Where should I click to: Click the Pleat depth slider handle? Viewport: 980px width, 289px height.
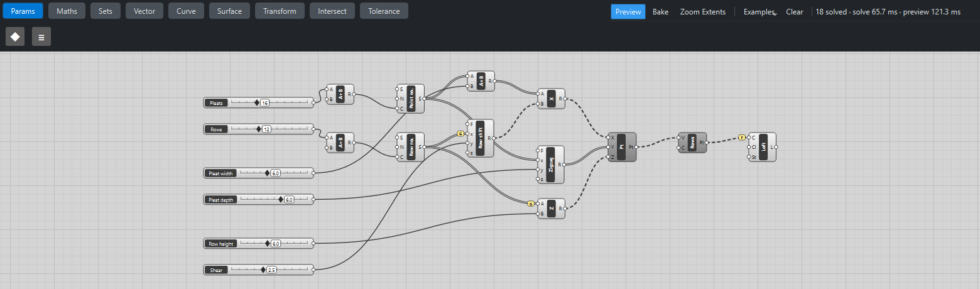coord(281,199)
